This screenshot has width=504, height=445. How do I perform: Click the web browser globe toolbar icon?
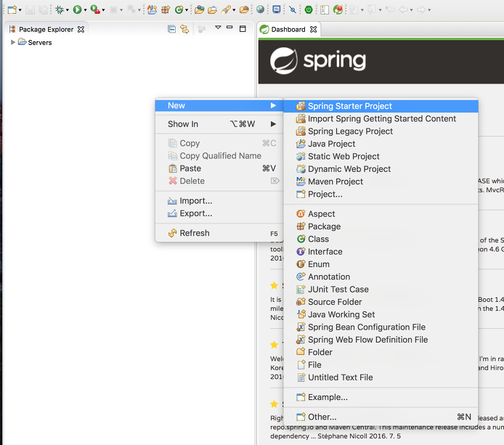261,9
